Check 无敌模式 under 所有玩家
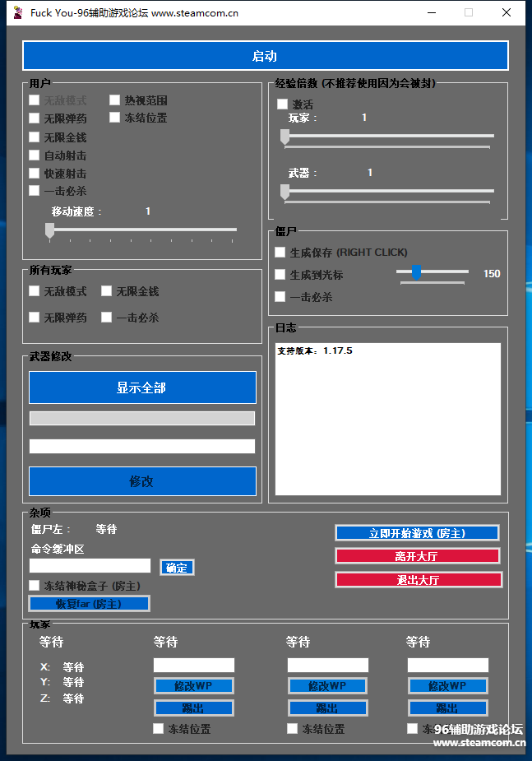 (34, 290)
